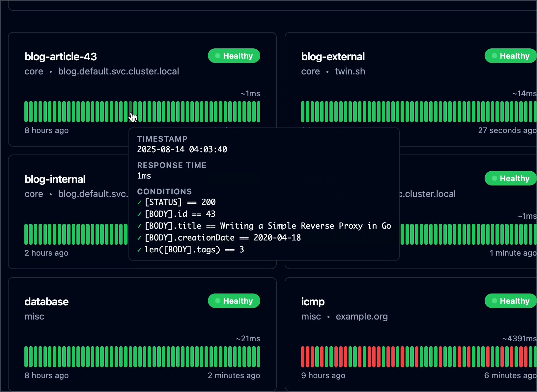Click the Healthy badge on blog-external
The height and width of the screenshot is (392, 537).
pos(510,56)
